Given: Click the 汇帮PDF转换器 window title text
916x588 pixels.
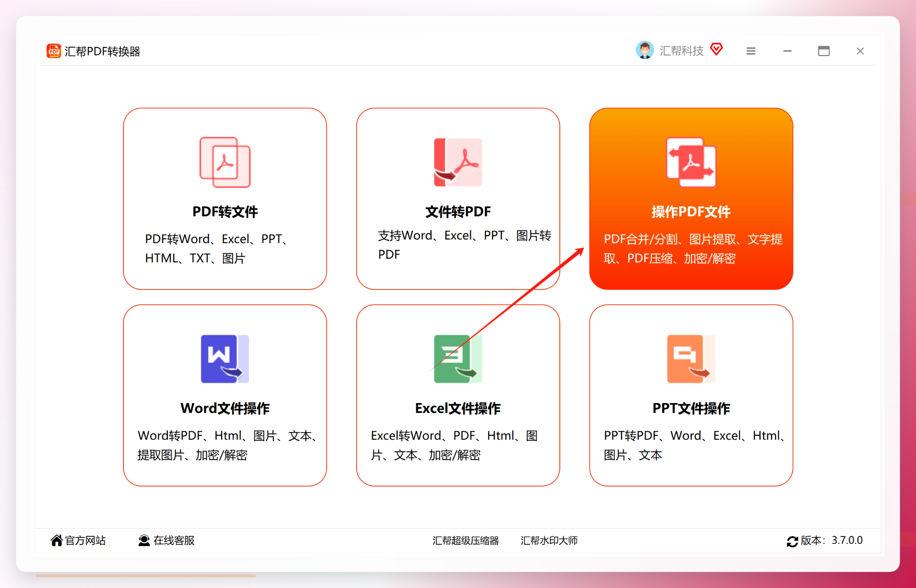Looking at the screenshot, I should click(102, 51).
